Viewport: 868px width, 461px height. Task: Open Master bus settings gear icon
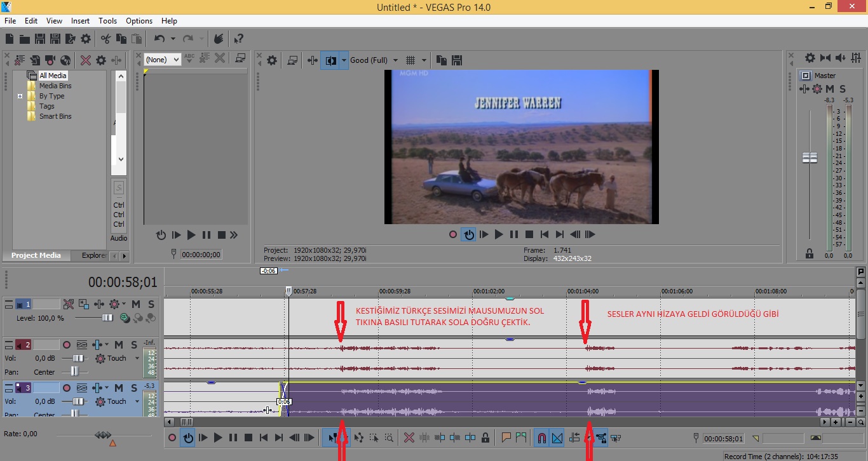810,58
